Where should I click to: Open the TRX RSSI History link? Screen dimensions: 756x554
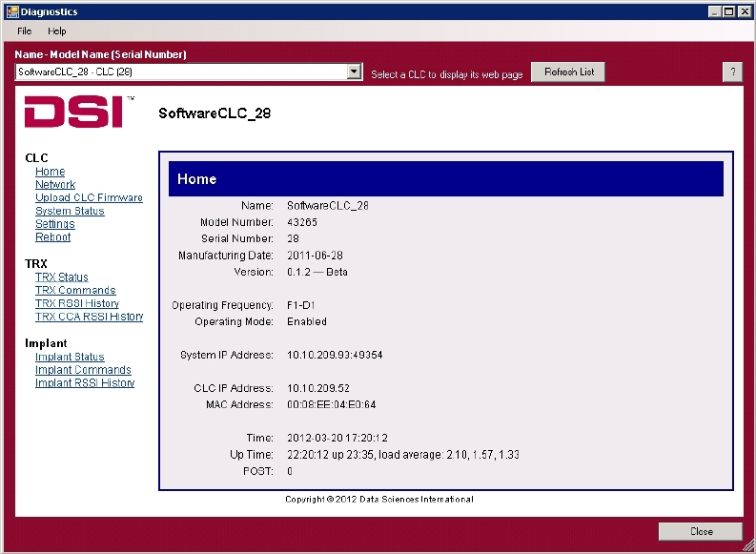point(77,303)
